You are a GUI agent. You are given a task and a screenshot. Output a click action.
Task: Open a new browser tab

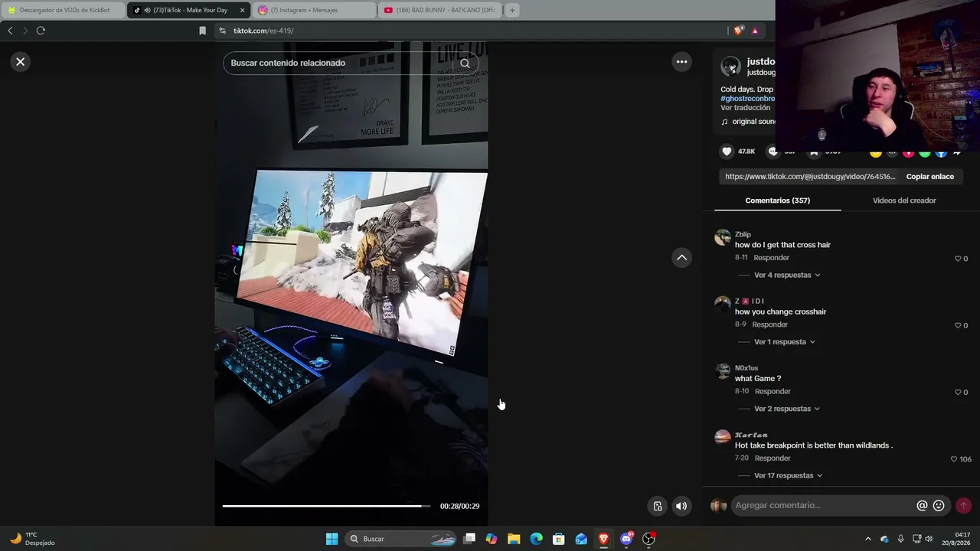(512, 10)
